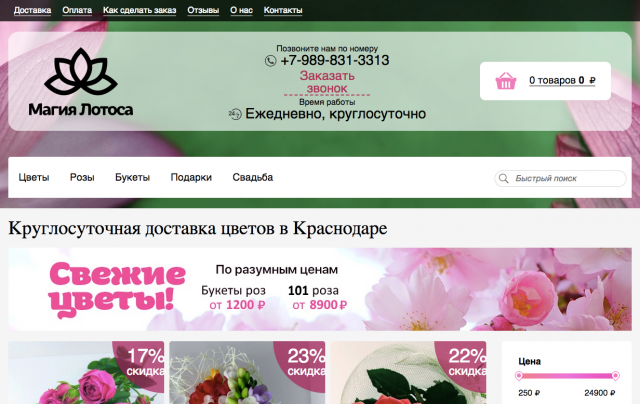Image resolution: width=640 pixels, height=404 pixels.
Task: Click the magnifier icon in search
Action: [504, 178]
